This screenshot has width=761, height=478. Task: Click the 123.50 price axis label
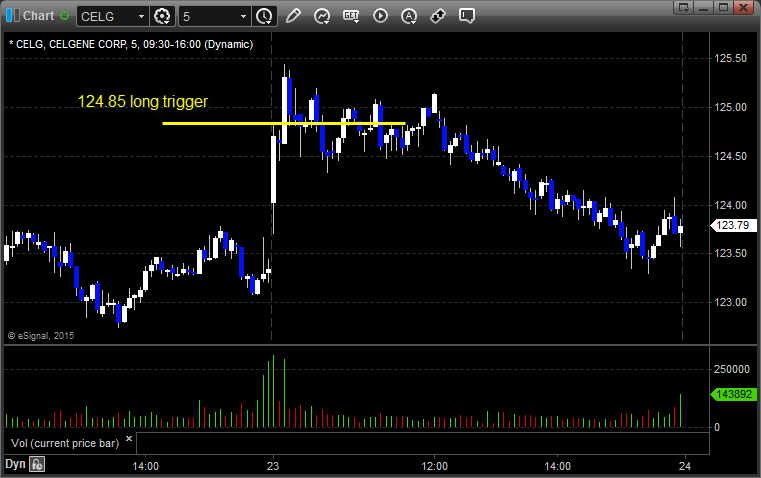tap(730, 253)
